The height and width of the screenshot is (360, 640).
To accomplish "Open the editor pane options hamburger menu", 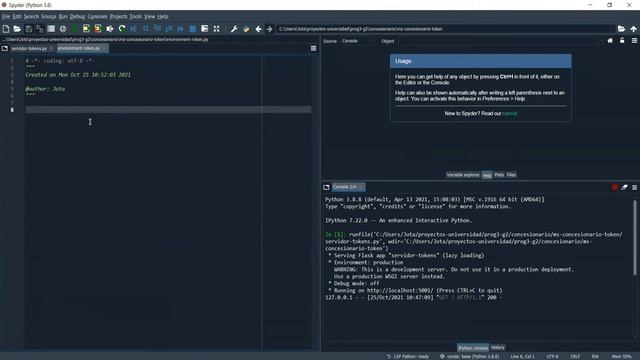I will pyautogui.click(x=313, y=49).
